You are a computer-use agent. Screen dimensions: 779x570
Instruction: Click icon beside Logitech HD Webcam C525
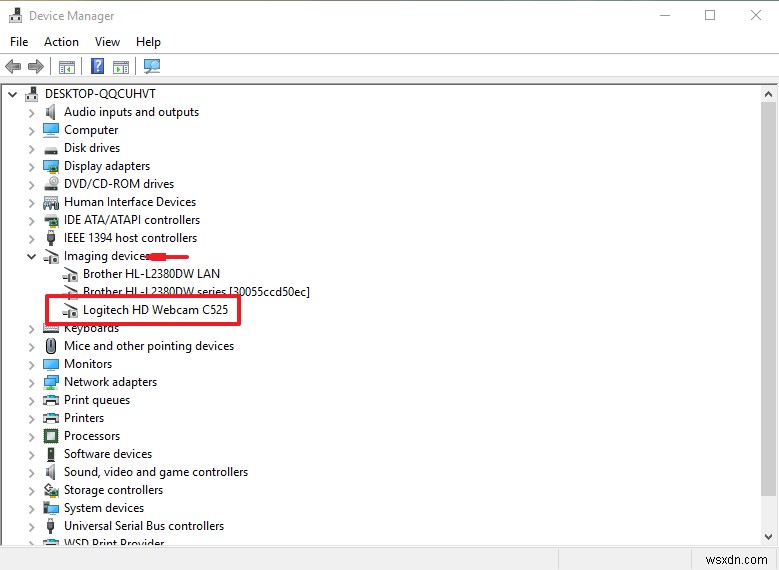[70, 311]
